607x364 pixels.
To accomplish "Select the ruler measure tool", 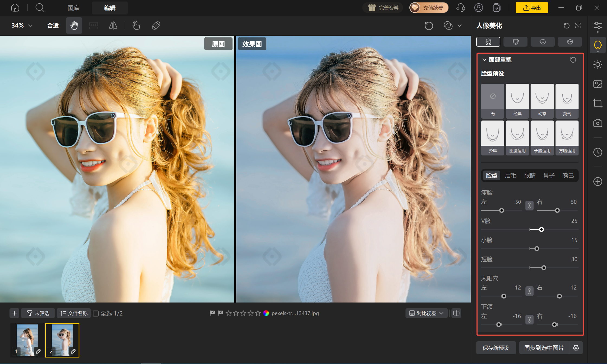I will pyautogui.click(x=93, y=25).
